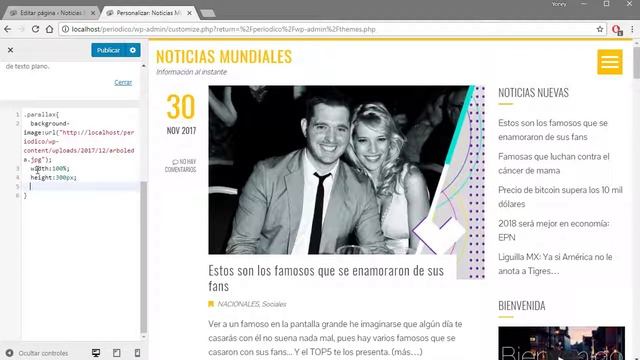Open the NACIONALES category link
Image resolution: width=640 pixels, height=360 pixels.
[238, 304]
